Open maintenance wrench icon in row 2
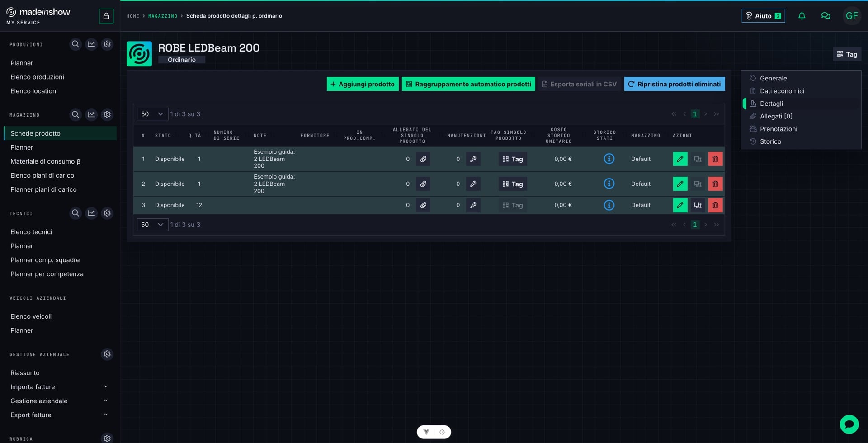This screenshot has width=868, height=443. tap(473, 184)
